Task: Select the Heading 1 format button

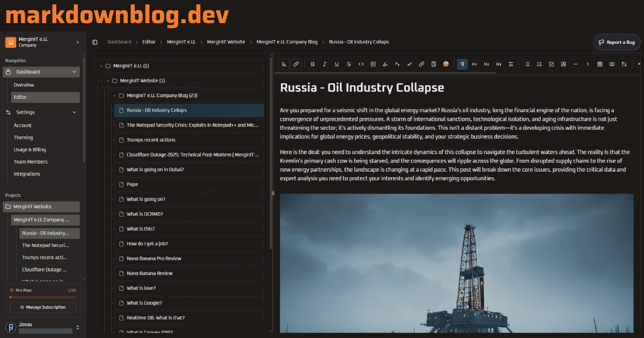Action: [474, 64]
